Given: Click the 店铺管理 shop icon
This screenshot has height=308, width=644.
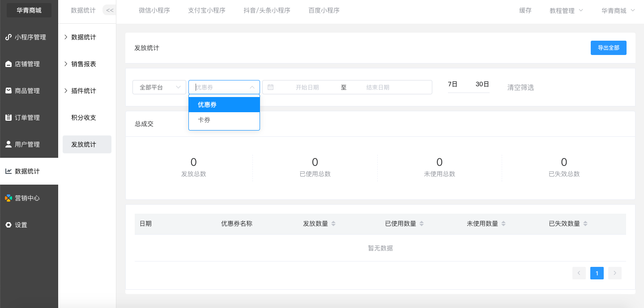Looking at the screenshot, I should tap(9, 64).
